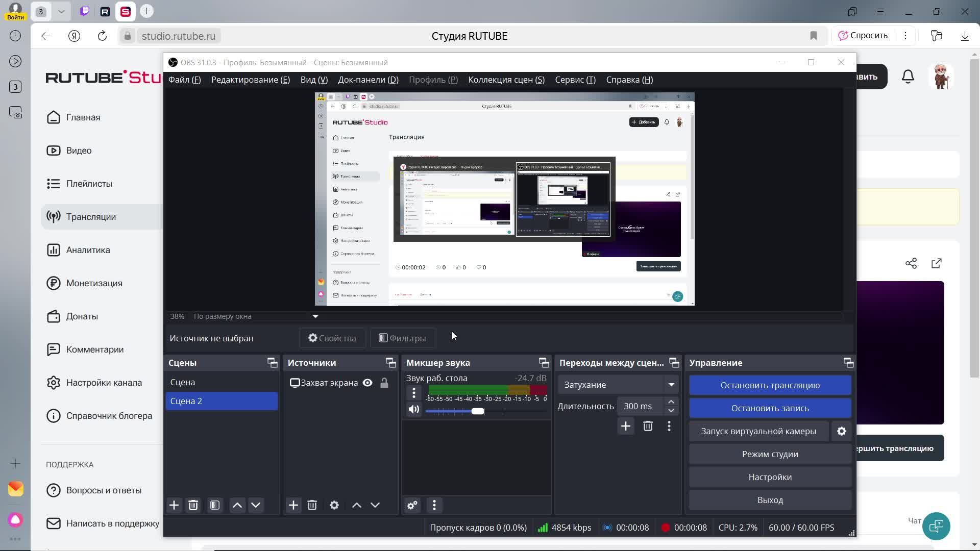980x551 pixels.
Task: Open Плейлисты in RUTUBE sidebar
Action: click(89, 184)
